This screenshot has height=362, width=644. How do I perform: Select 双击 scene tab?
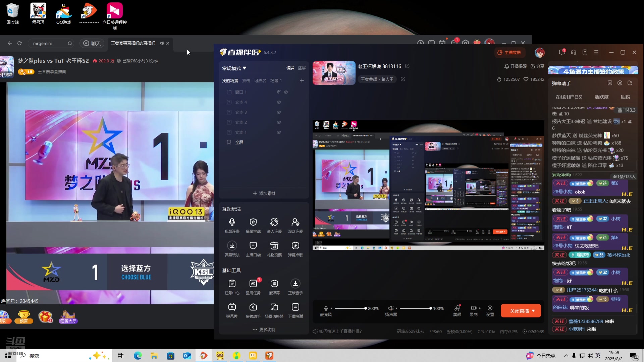tap(246, 80)
